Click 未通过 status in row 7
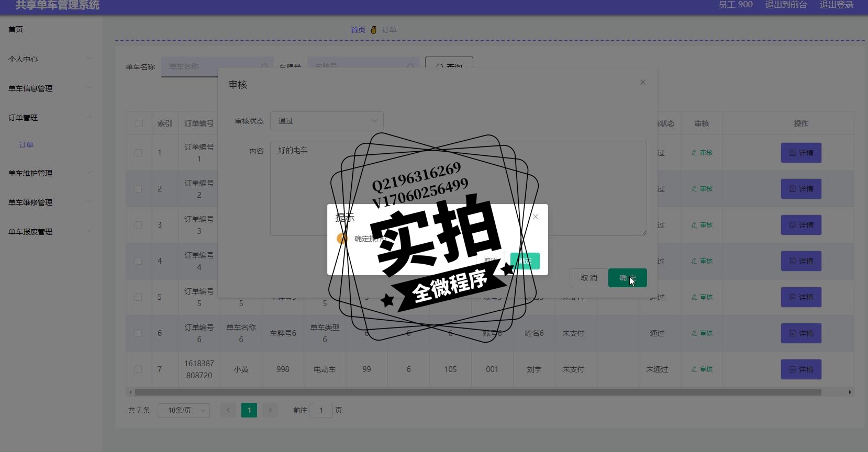 pos(657,369)
